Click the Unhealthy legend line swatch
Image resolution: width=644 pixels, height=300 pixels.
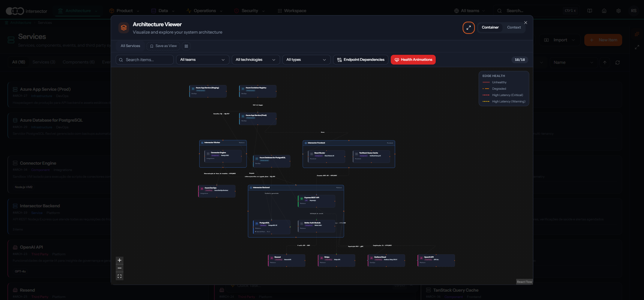(486, 82)
